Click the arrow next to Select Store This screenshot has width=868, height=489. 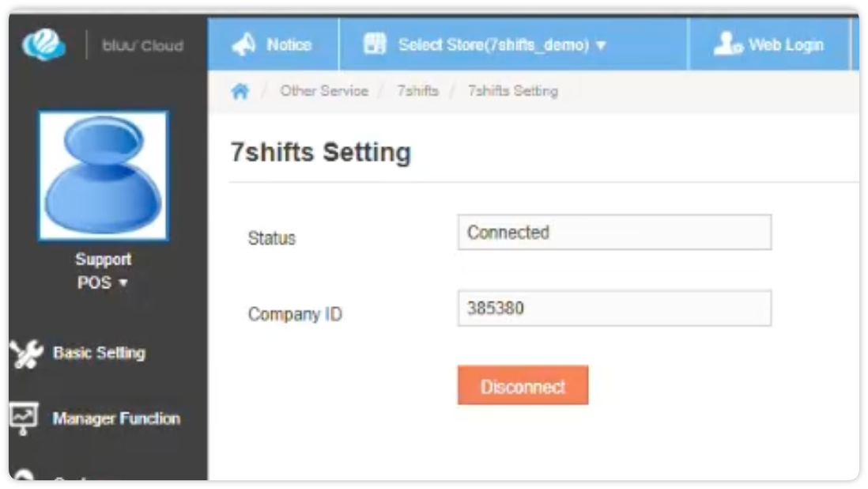[601, 46]
